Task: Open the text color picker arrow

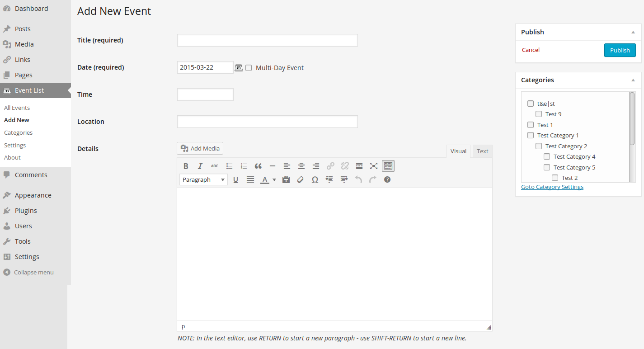Action: pyautogui.click(x=274, y=179)
